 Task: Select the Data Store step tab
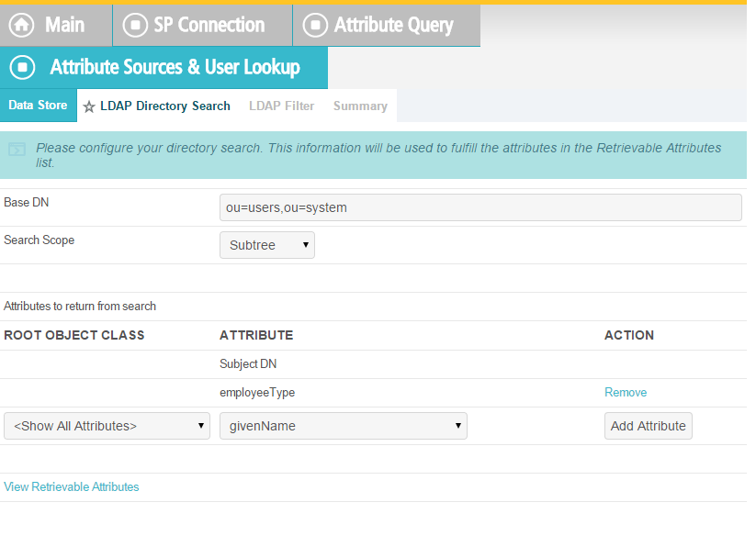tap(38, 106)
